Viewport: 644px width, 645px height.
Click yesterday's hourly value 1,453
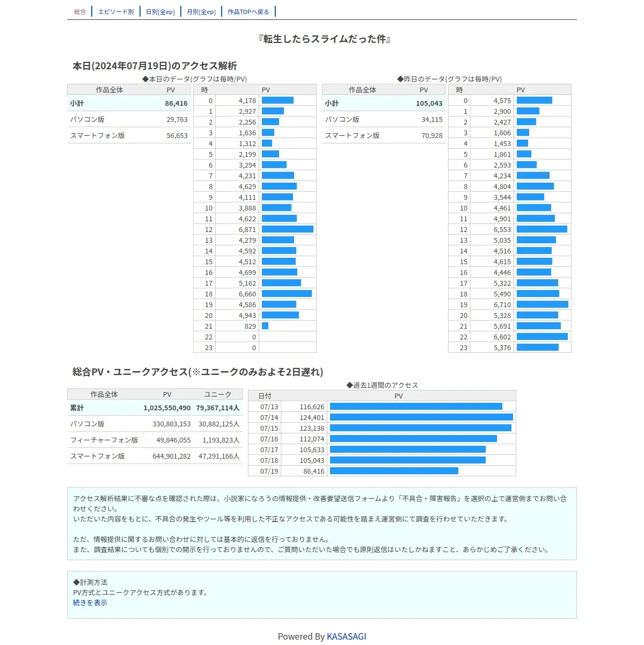click(x=502, y=144)
